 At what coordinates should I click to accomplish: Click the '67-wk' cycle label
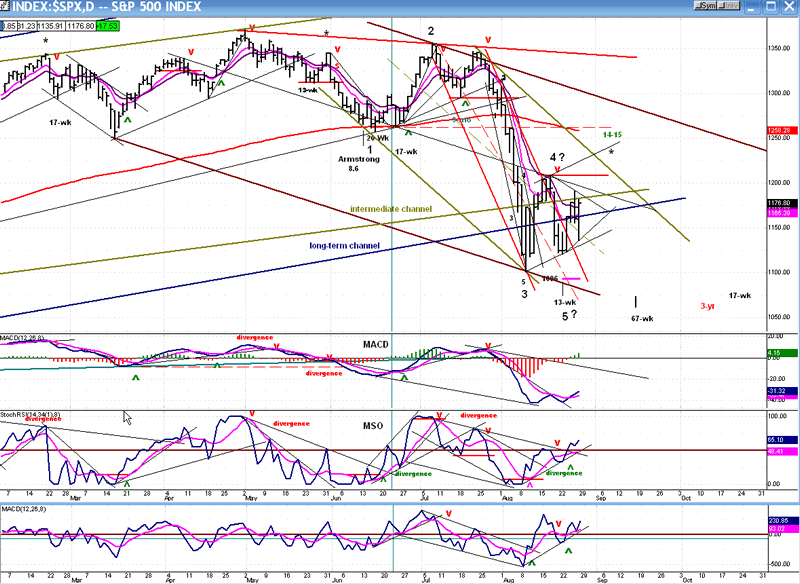[x=642, y=318]
